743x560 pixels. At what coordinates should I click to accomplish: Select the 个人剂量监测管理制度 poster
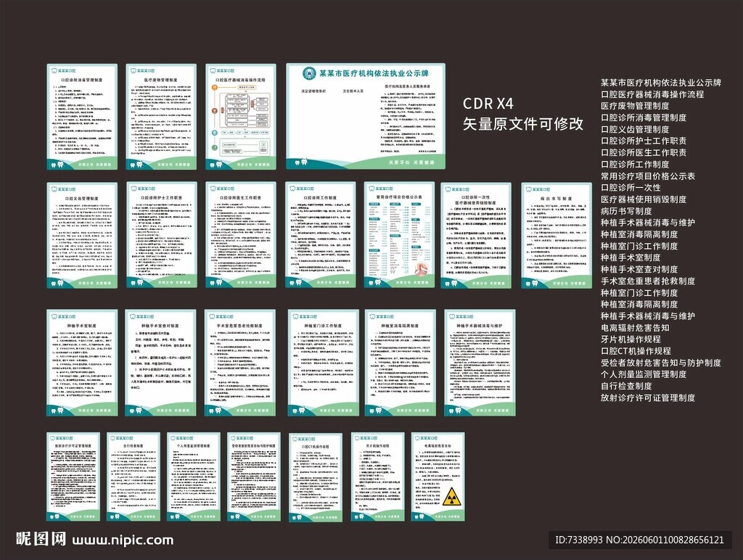193,477
